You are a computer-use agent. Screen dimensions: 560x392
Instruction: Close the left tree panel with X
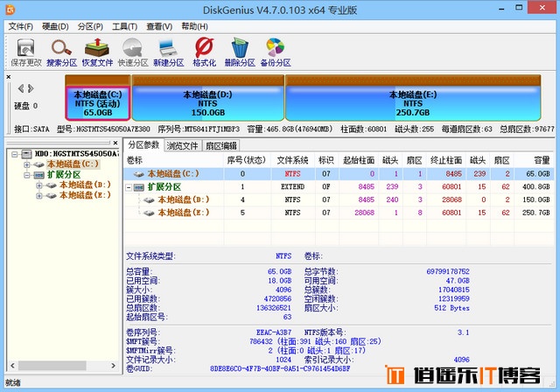115,143
